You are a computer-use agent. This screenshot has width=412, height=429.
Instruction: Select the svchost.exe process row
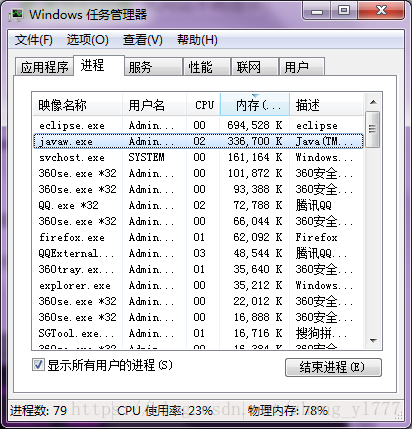point(198,157)
